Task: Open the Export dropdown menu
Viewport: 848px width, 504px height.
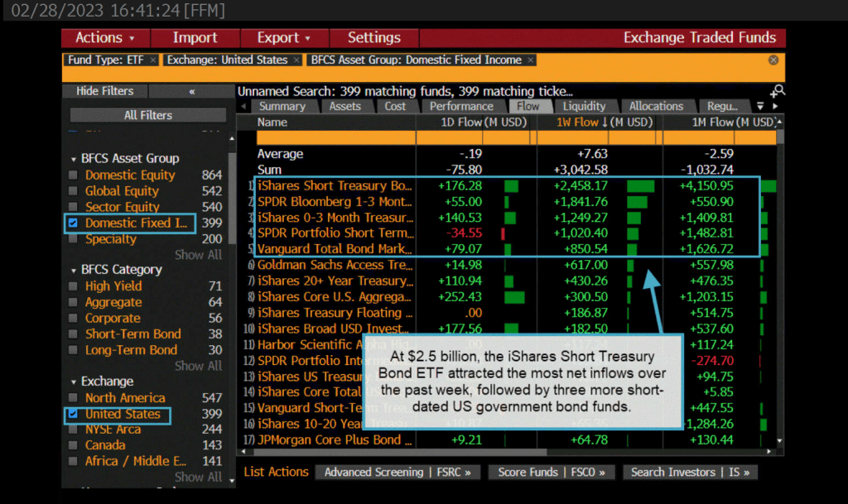Action: click(284, 38)
